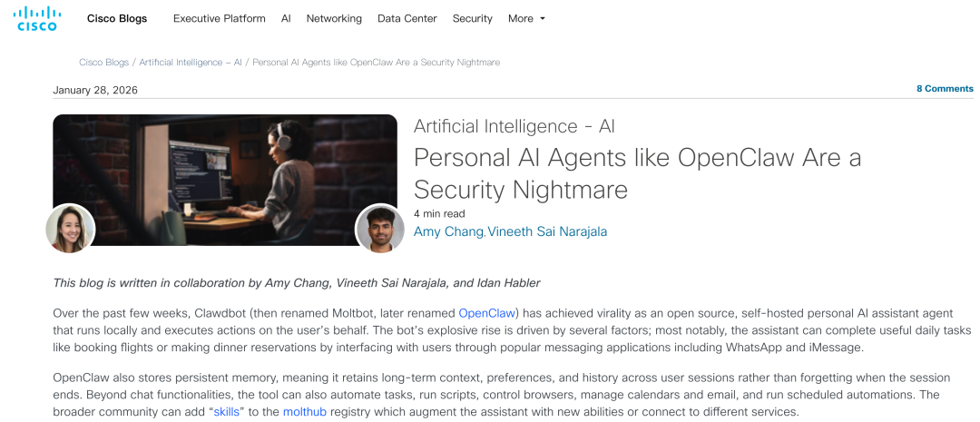The height and width of the screenshot is (422, 980).
Task: Go to the AI navigation item
Action: 286,19
